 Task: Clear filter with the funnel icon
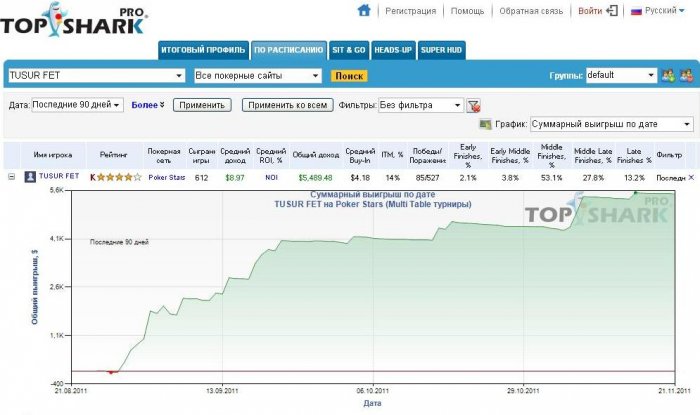coord(473,106)
